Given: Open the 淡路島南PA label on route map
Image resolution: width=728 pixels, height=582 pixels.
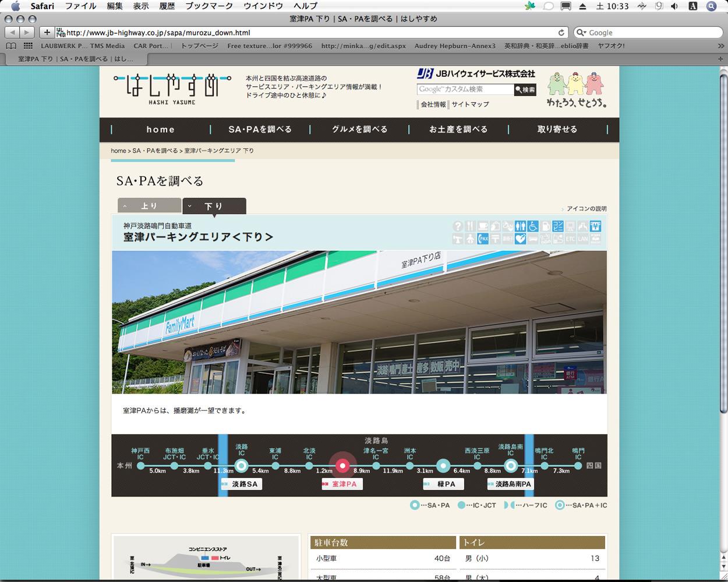Looking at the screenshot, I should click(x=510, y=484).
